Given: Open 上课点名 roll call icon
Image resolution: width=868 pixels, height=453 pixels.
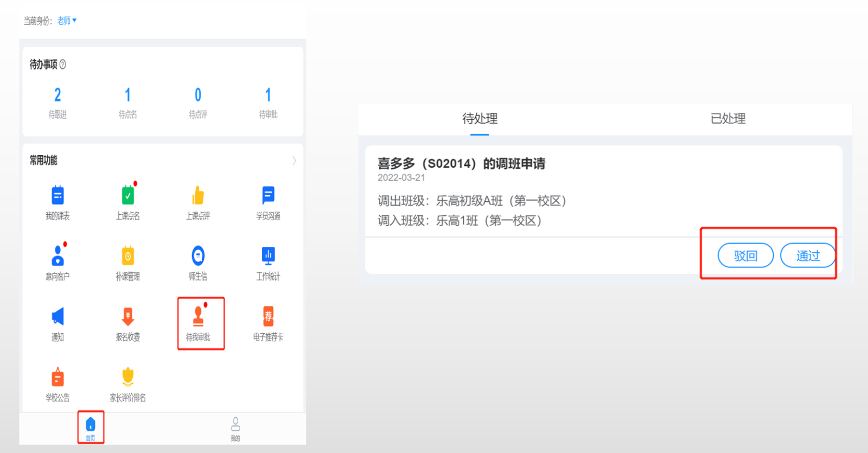Looking at the screenshot, I should (x=128, y=195).
